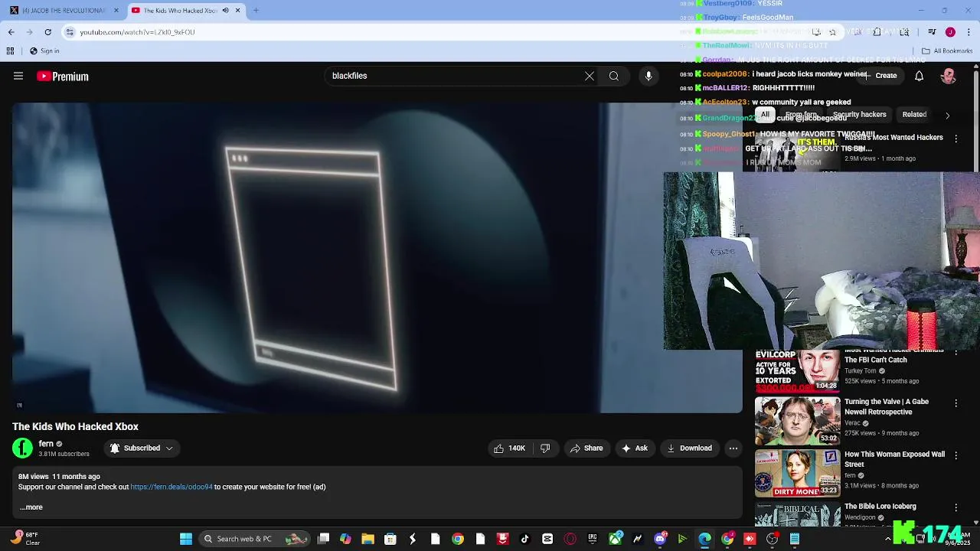Open Turning the Valve Gabe Newell thumbnail
This screenshot has height=551, width=980.
coord(797,420)
